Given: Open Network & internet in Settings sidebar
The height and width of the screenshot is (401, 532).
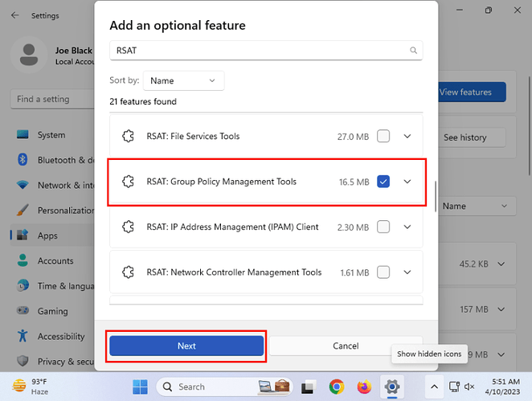Looking at the screenshot, I should tap(52, 186).
